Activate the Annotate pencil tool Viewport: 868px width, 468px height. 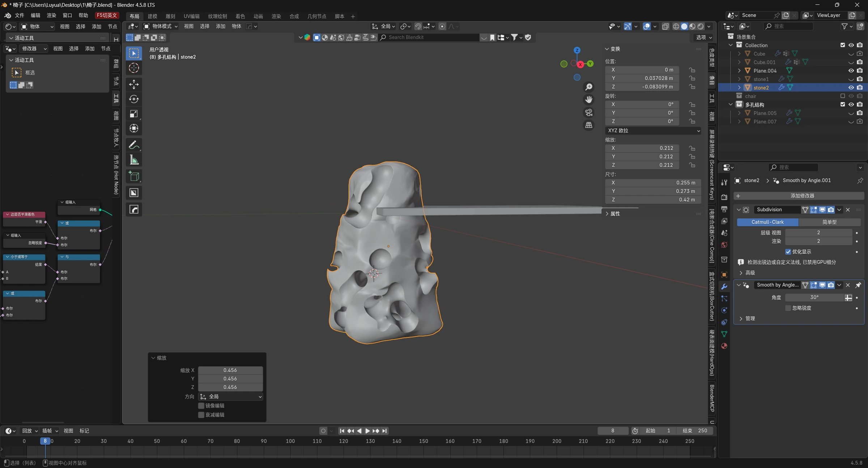tap(134, 145)
